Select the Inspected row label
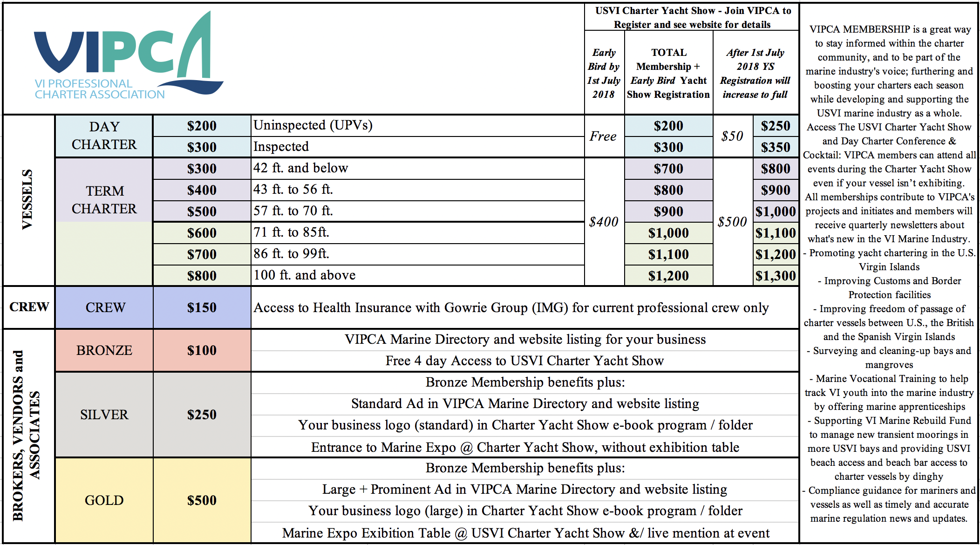980x545 pixels. click(x=417, y=147)
